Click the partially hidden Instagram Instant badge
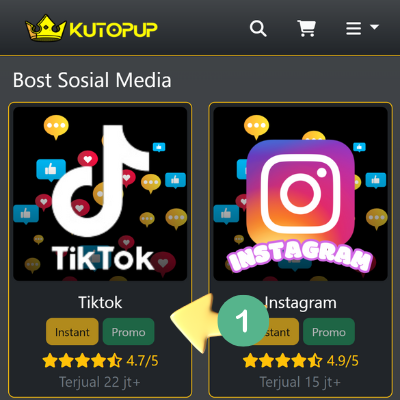This screenshot has width=400, height=400. click(x=282, y=332)
